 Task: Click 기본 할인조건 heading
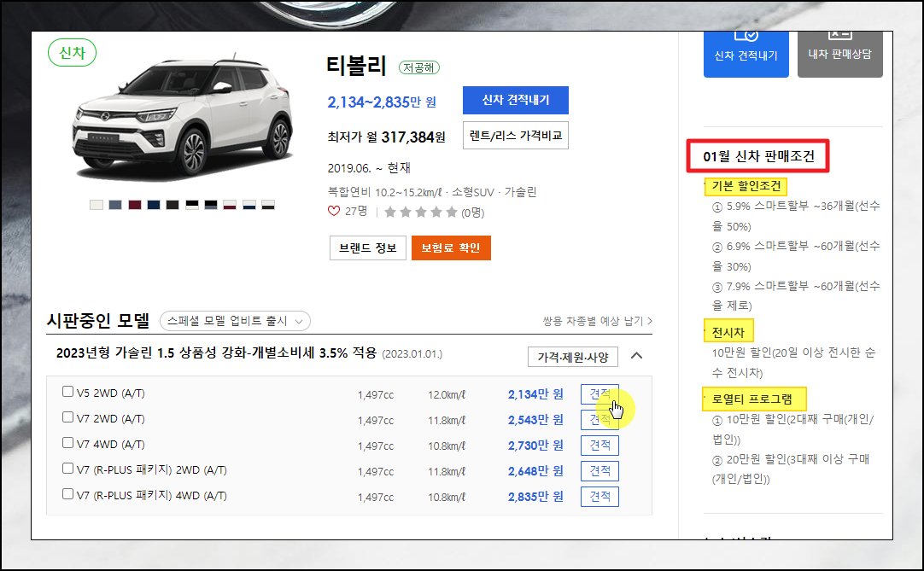click(746, 186)
